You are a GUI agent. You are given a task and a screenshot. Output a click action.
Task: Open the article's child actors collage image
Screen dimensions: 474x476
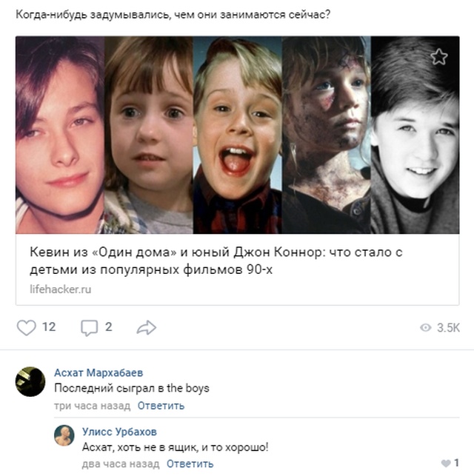237,135
